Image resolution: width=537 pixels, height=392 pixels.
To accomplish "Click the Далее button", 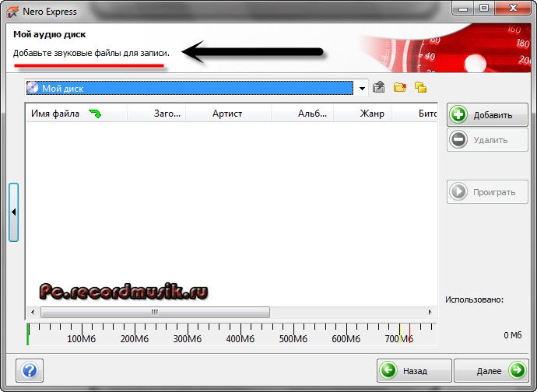I will [x=491, y=370].
